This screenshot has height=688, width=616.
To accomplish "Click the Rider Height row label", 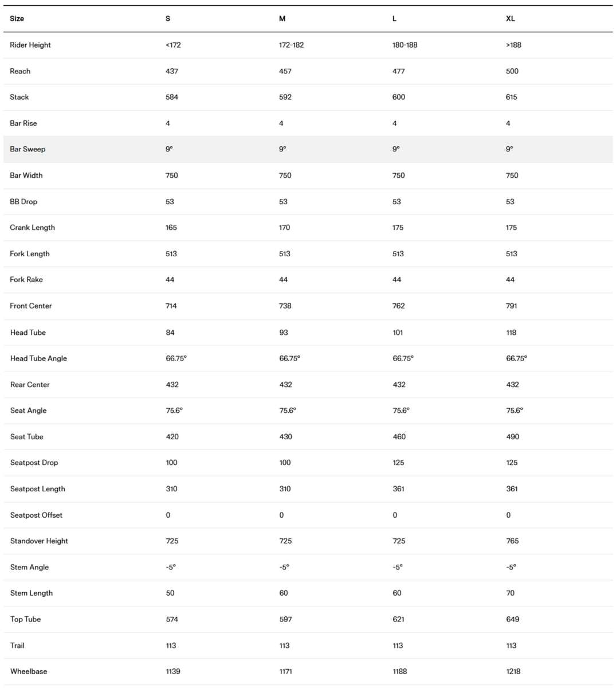I will [x=30, y=45].
